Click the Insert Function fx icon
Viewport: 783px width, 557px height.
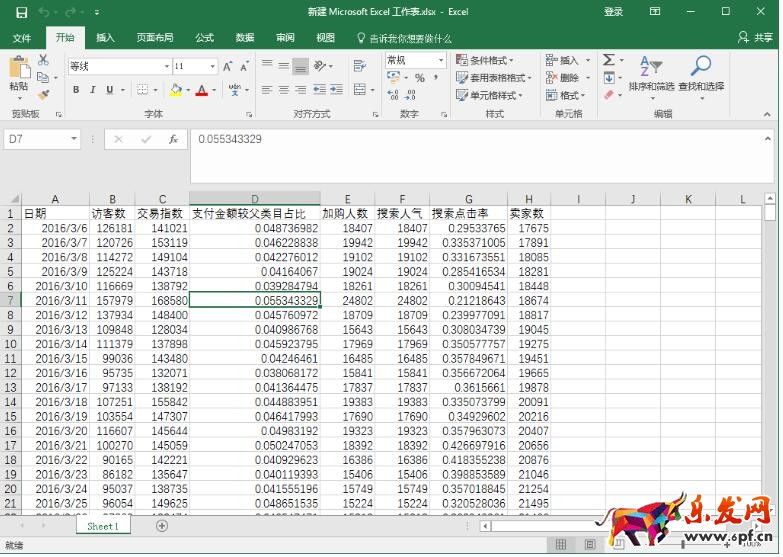(x=173, y=140)
